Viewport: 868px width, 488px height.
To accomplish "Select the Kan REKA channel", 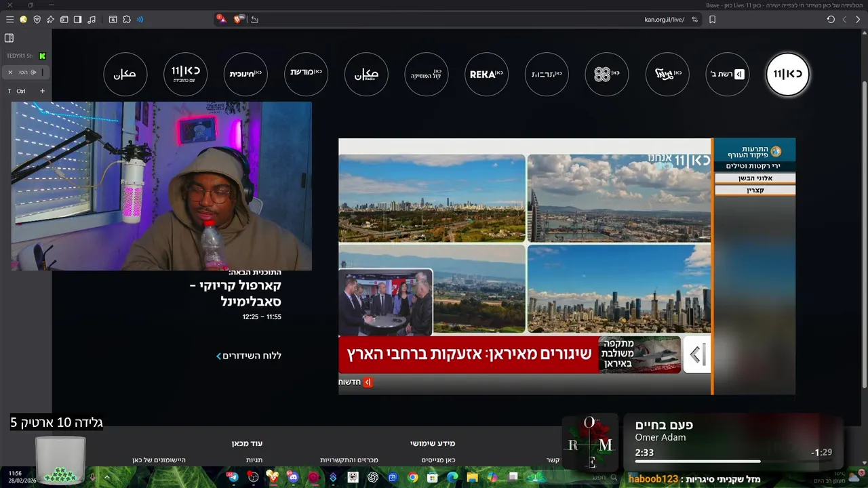I will tap(487, 74).
